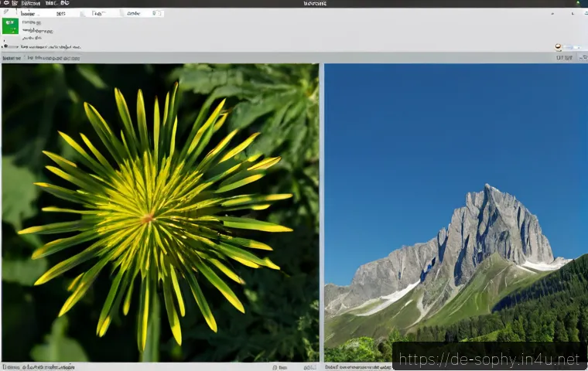Select the pencil edit icon beside the tabs

tap(6, 12)
